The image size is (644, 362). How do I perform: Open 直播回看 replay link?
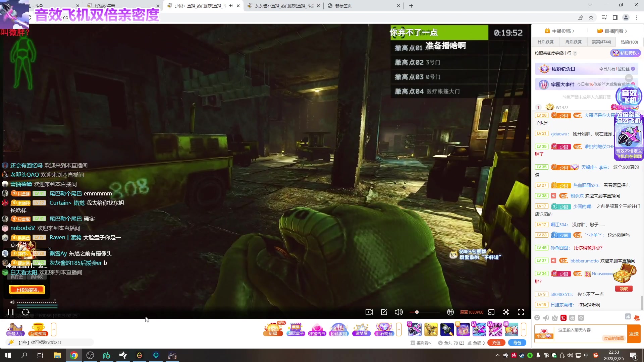click(x=612, y=31)
